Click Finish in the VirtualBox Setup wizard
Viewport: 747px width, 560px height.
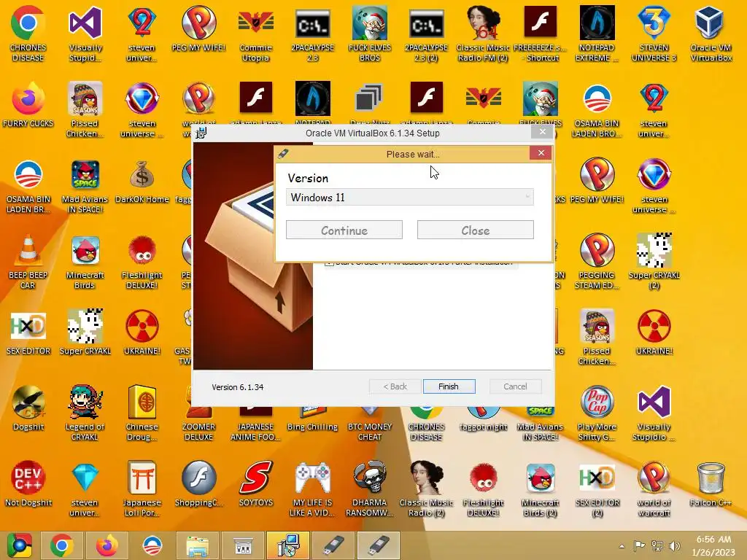pos(449,386)
